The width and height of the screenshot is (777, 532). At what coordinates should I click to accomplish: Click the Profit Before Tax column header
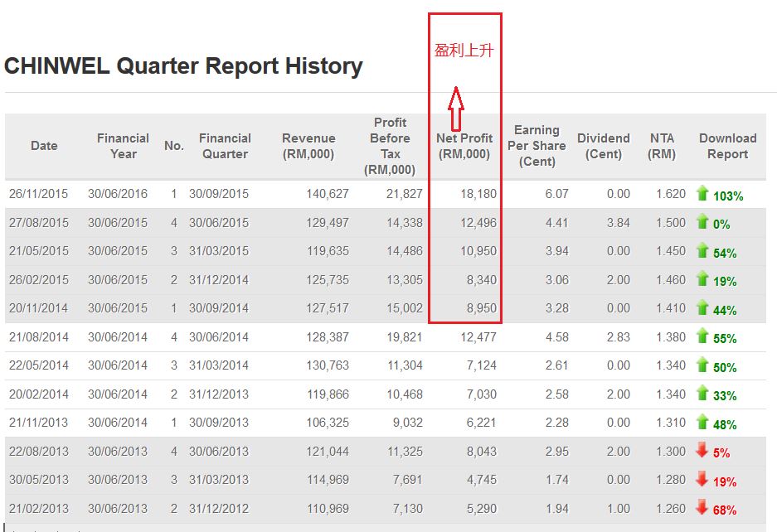tap(390, 146)
